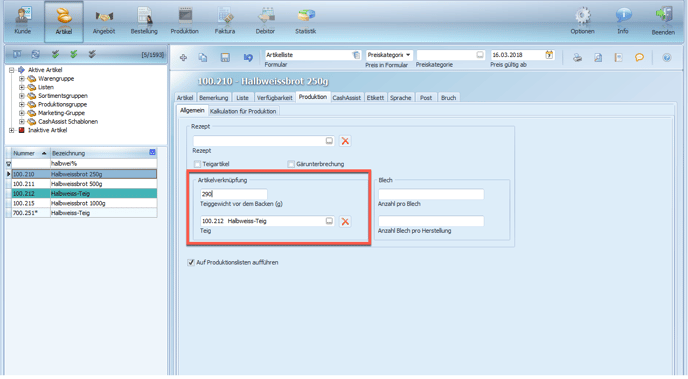Click the Teiggewicht vor dem Backen field
Screen dimensions: 688x379
tap(233, 194)
